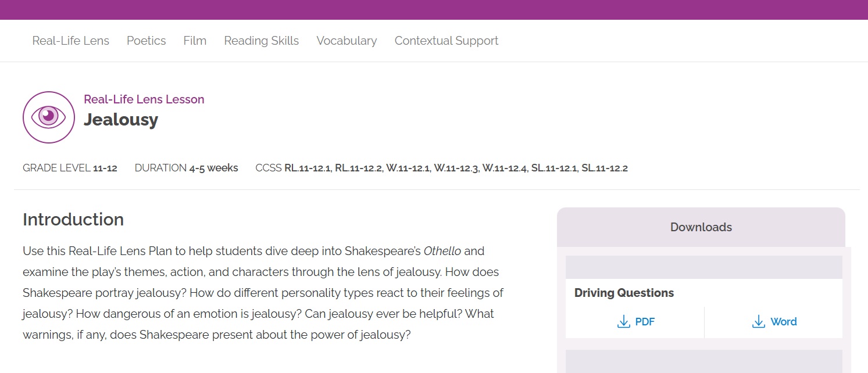This screenshot has width=868, height=373.
Task: Click the download arrow icon beside PDF
Action: click(624, 322)
